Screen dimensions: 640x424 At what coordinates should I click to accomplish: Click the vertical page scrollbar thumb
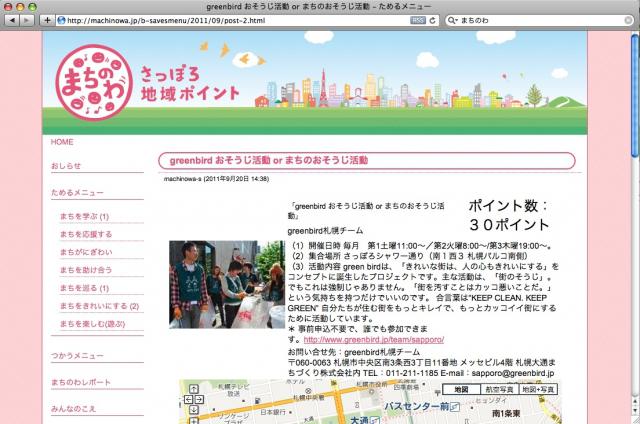click(635, 95)
